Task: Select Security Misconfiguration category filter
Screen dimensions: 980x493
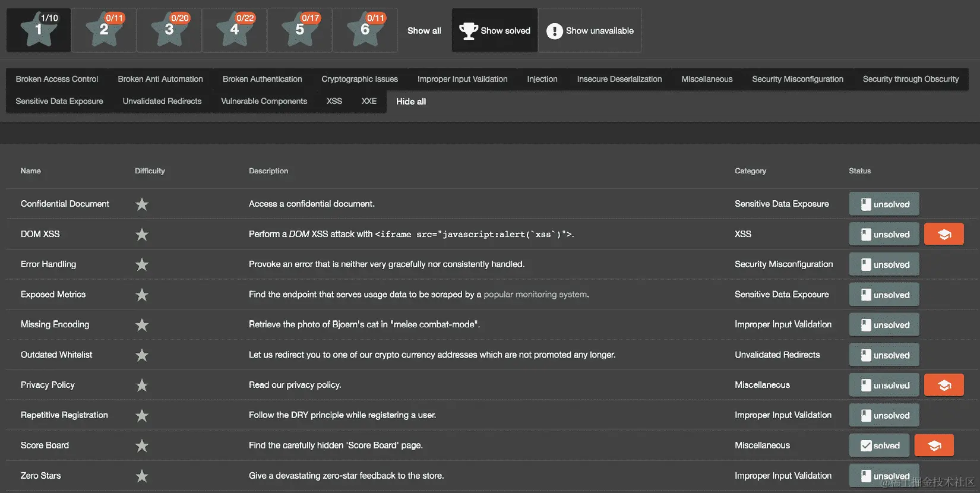Action: (x=798, y=79)
